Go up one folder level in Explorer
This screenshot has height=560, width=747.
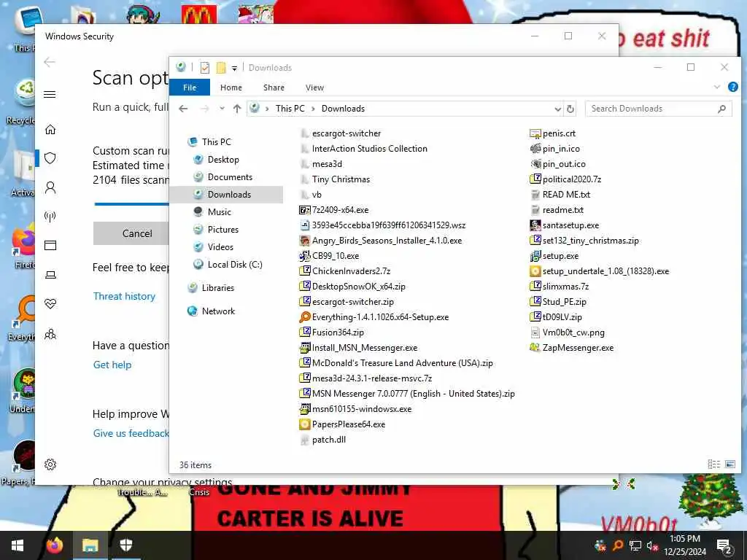point(237,109)
